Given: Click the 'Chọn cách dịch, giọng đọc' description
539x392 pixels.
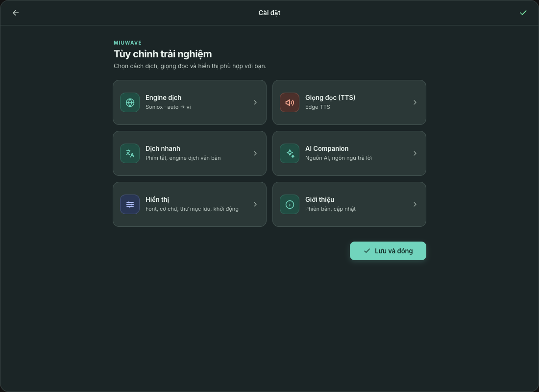Looking at the screenshot, I should (190, 66).
